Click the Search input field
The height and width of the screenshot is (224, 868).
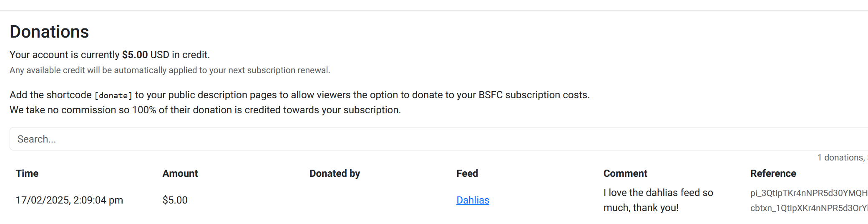click(x=438, y=139)
